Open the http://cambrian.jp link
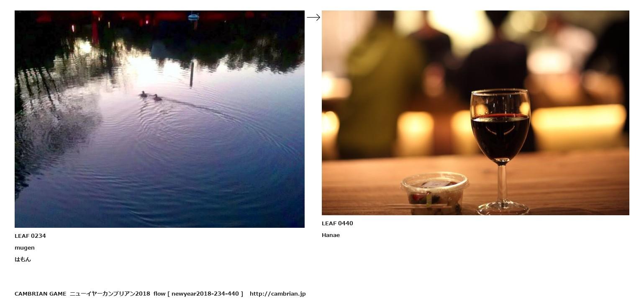Screen dimensions: 644x304 (278, 294)
